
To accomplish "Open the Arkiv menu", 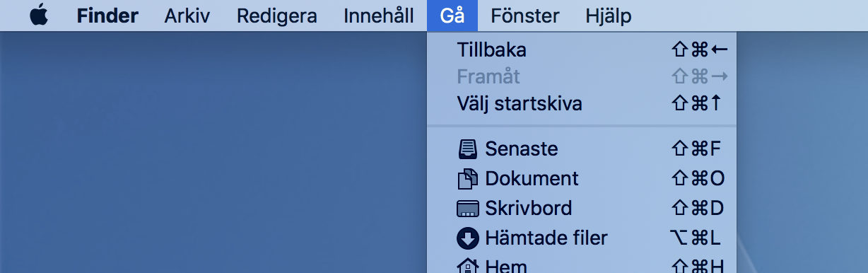I will (187, 16).
